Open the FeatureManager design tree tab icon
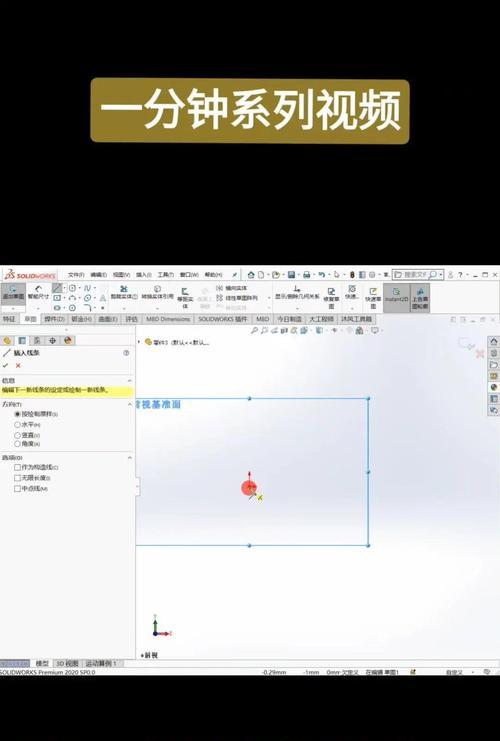 [7, 340]
